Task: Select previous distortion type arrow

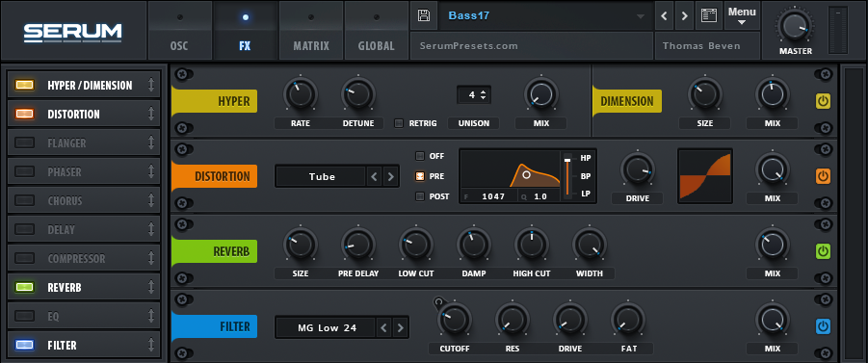Action: (374, 176)
